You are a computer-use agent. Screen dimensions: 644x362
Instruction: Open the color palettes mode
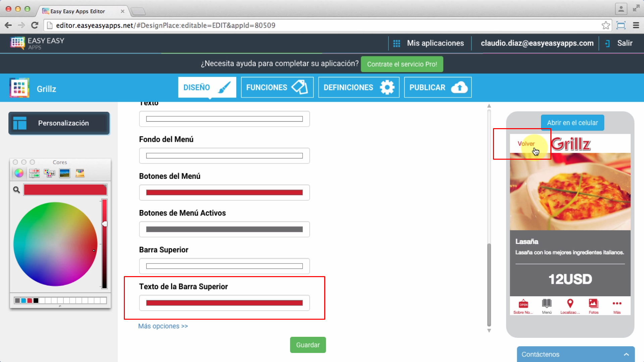[x=49, y=173]
